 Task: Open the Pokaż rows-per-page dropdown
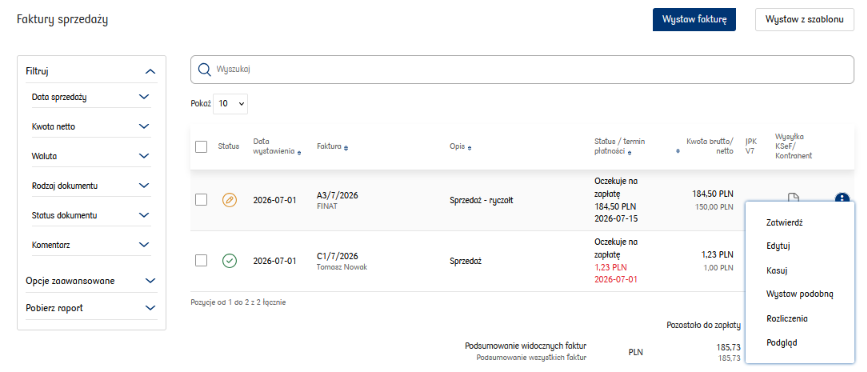coord(231,103)
